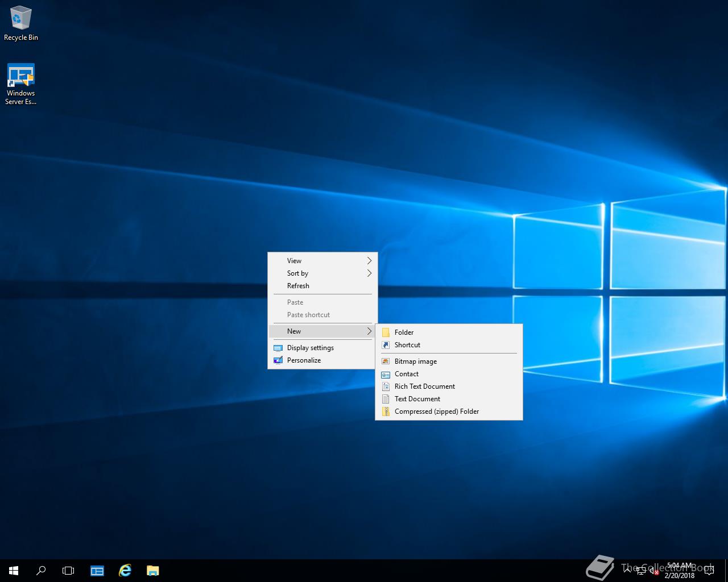Viewport: 728px width, 582px height.
Task: Create a new Text Document
Action: (x=417, y=399)
